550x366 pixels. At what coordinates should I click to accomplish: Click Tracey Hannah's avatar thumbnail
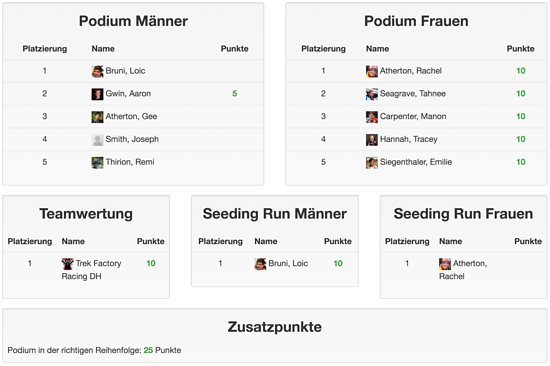click(x=371, y=140)
